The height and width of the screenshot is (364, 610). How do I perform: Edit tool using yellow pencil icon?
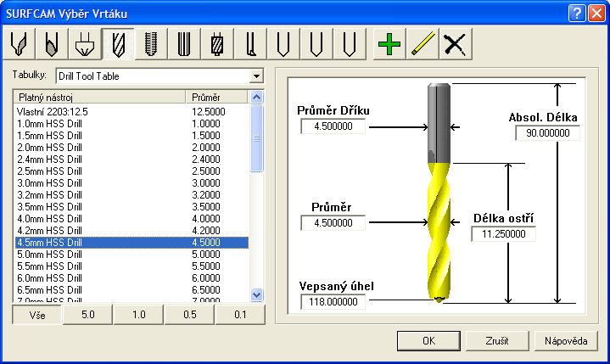pyautogui.click(x=423, y=44)
